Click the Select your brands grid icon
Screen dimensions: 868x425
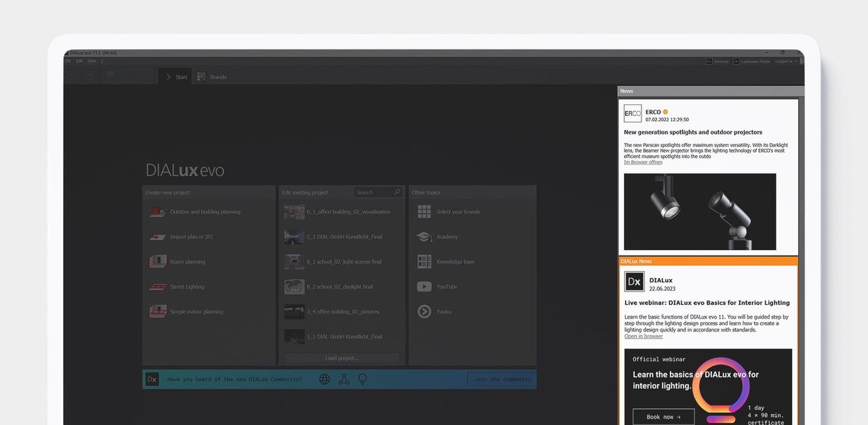425,212
